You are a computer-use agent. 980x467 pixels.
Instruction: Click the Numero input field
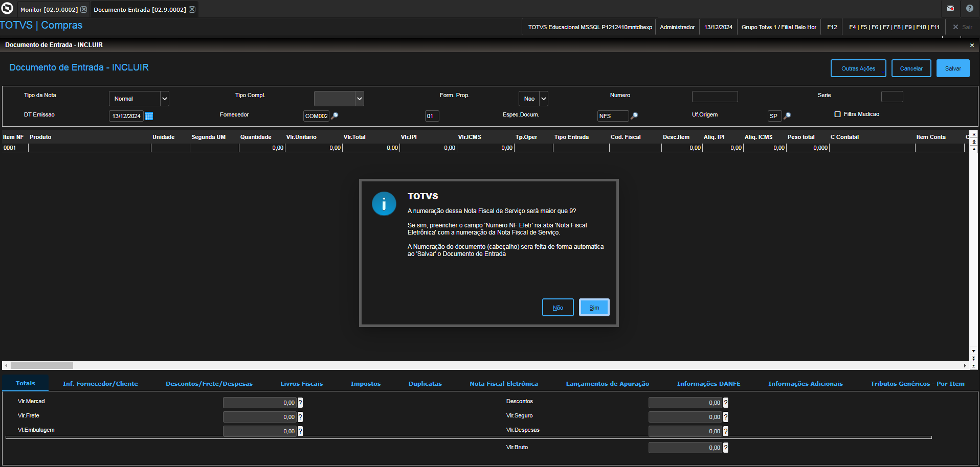click(715, 97)
